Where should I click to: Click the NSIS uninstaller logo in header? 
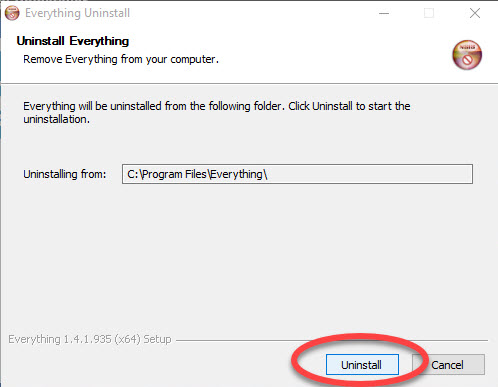(x=467, y=55)
